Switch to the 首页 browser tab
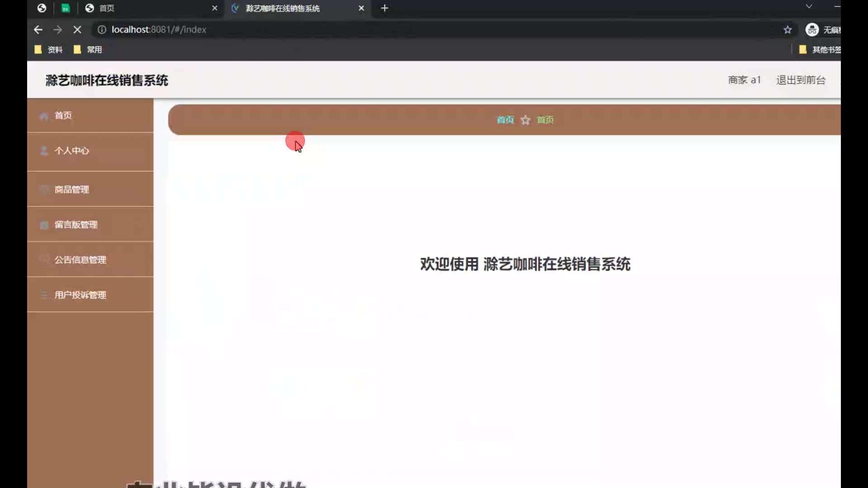 [151, 8]
